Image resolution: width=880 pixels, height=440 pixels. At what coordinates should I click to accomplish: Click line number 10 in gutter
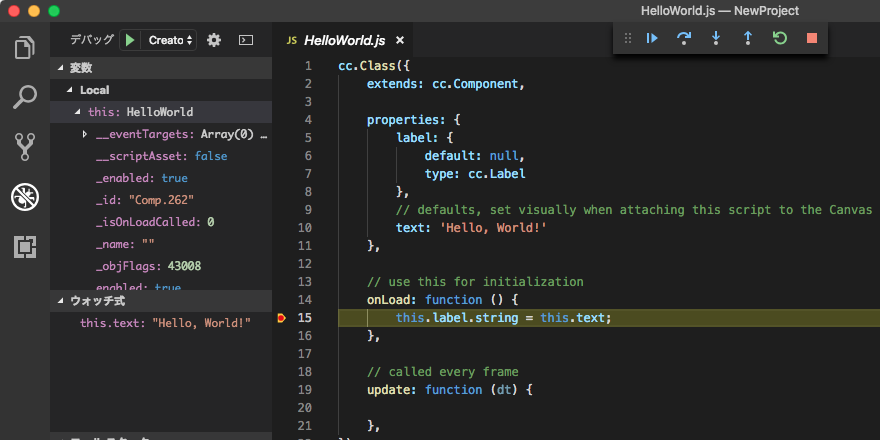click(x=305, y=228)
